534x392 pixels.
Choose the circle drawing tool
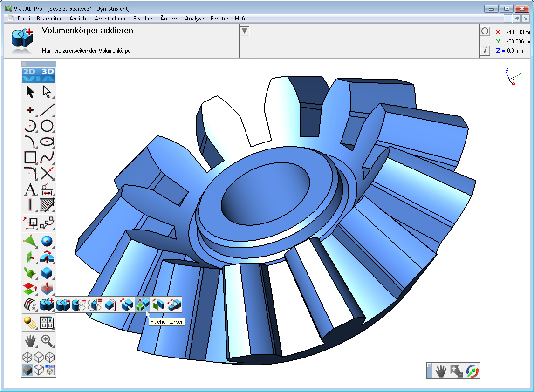pyautogui.click(x=47, y=126)
